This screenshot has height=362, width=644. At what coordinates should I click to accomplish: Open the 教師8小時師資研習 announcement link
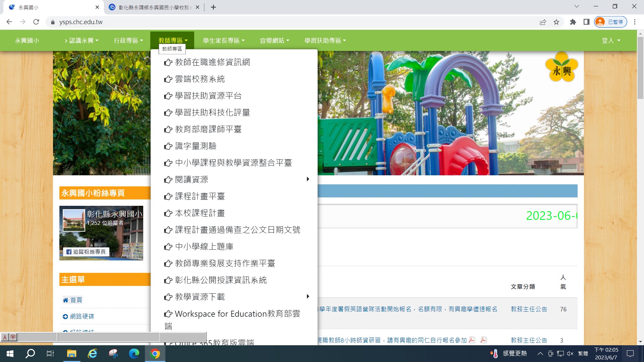(x=392, y=340)
